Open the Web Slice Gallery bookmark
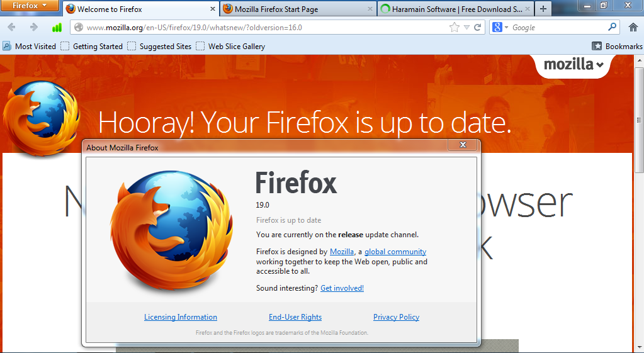 pyautogui.click(x=230, y=47)
